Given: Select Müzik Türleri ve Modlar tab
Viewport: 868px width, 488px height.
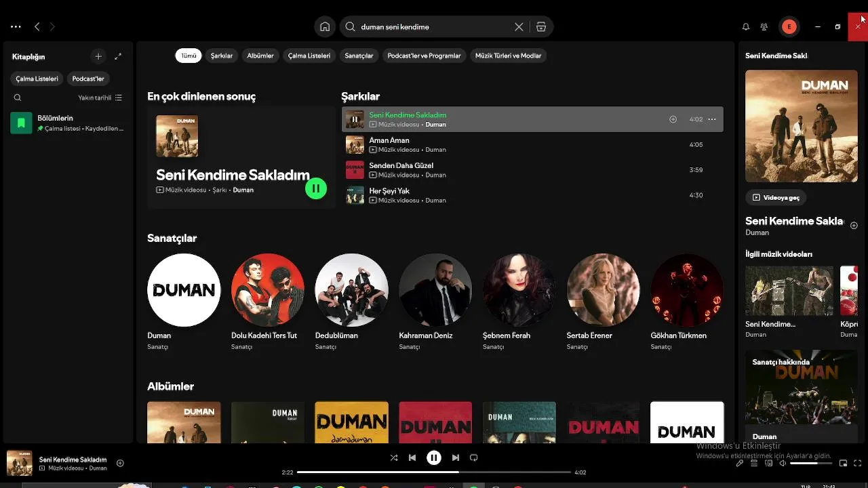Looking at the screenshot, I should click(x=509, y=56).
